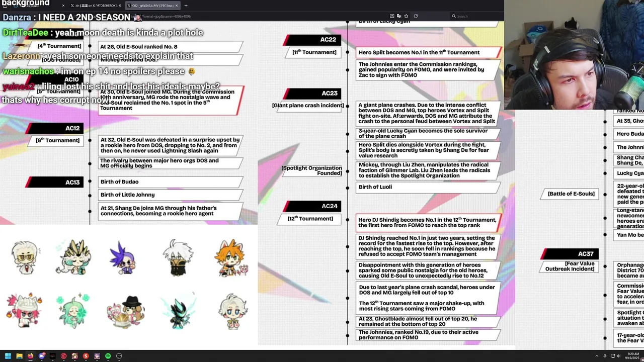This screenshot has width=644, height=362.
Task: Click the white-haired chibi in black outfit
Action: pyautogui.click(x=178, y=258)
